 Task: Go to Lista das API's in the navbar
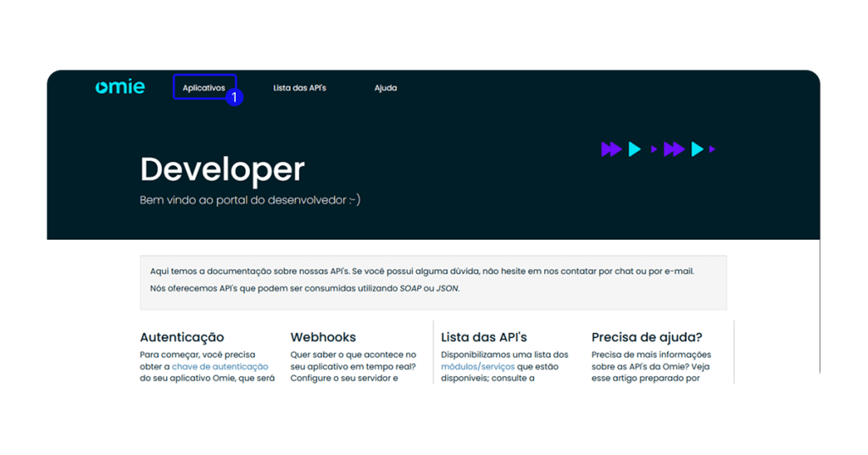pyautogui.click(x=299, y=88)
